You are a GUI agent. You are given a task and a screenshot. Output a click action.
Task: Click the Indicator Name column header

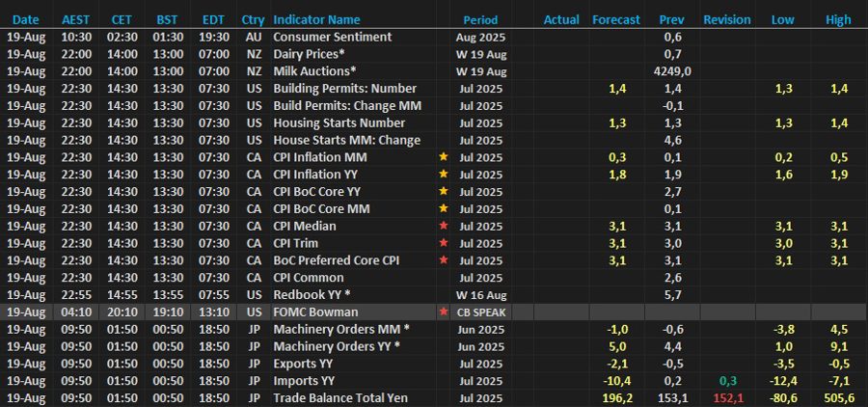click(x=316, y=19)
